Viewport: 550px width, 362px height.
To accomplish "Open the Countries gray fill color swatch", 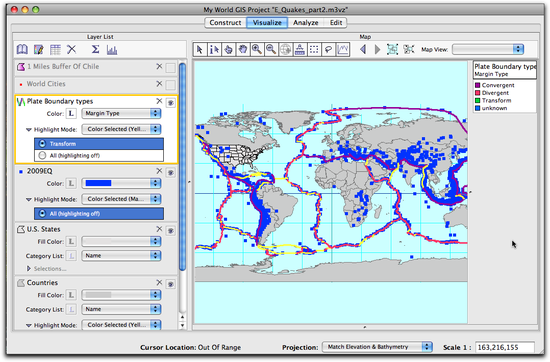I will click(x=121, y=295).
